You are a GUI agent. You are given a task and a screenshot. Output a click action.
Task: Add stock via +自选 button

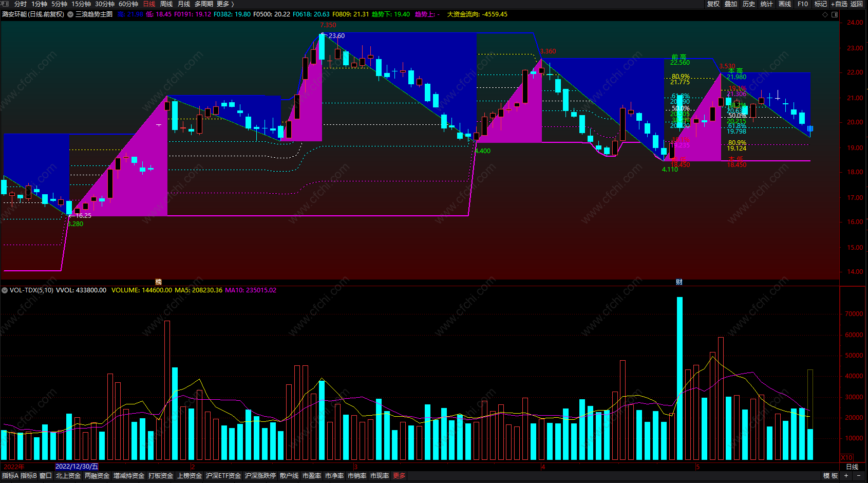pos(839,4)
